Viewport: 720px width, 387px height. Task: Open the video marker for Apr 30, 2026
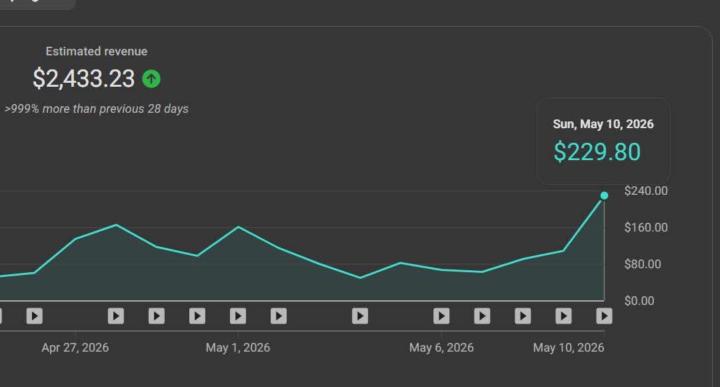click(197, 316)
